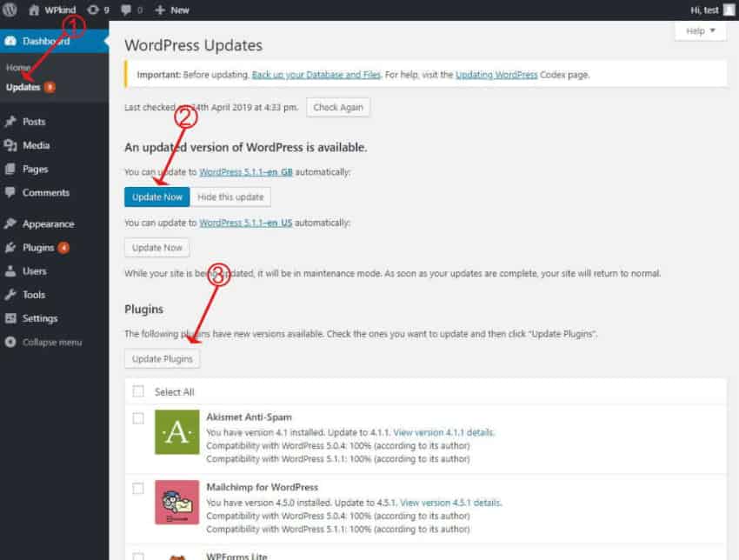Viewport: 739px width, 560px height.
Task: Click the Tools wrench icon
Action: (x=10, y=295)
